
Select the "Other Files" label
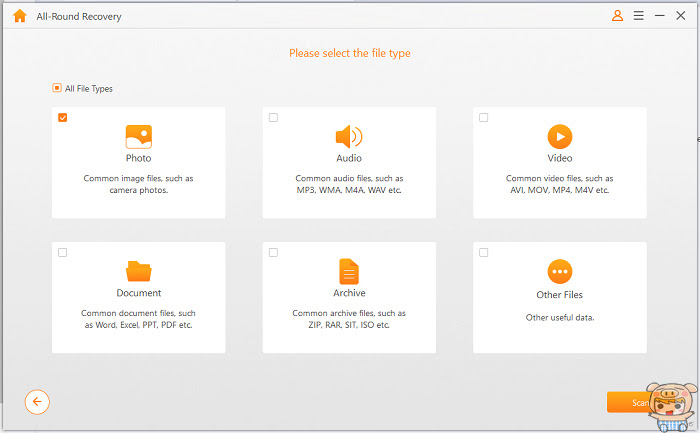click(x=560, y=295)
